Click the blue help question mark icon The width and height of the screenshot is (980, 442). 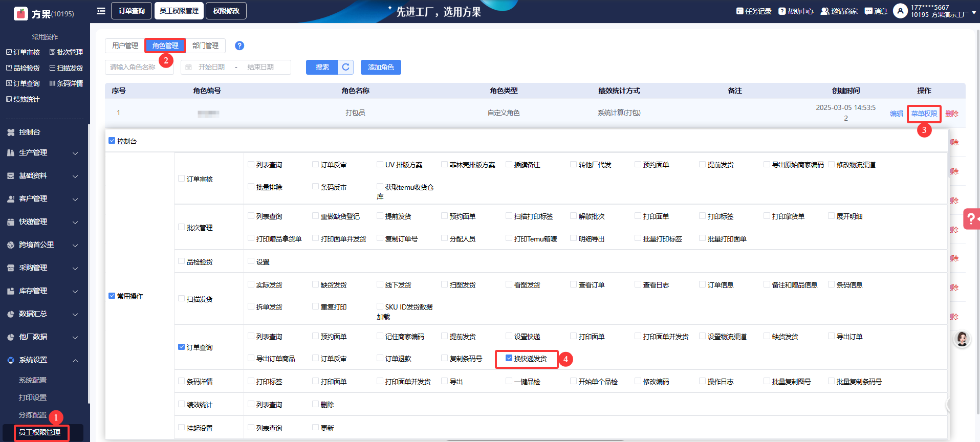(x=239, y=46)
